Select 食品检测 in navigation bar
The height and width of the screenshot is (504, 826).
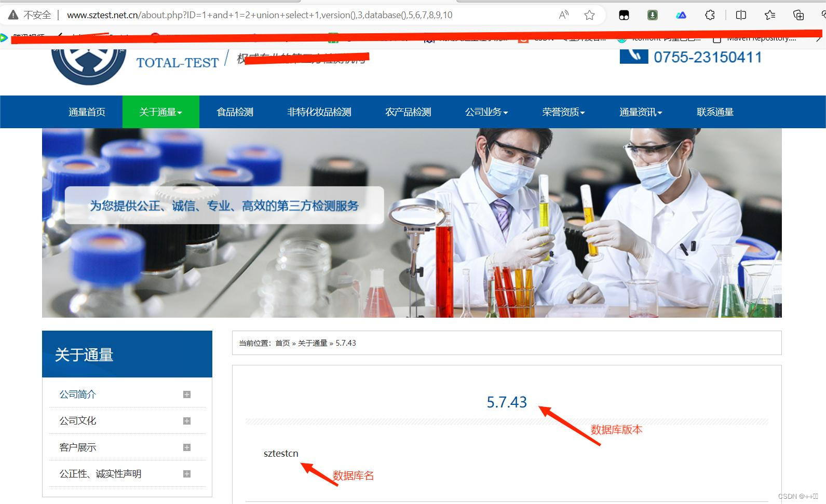[235, 112]
